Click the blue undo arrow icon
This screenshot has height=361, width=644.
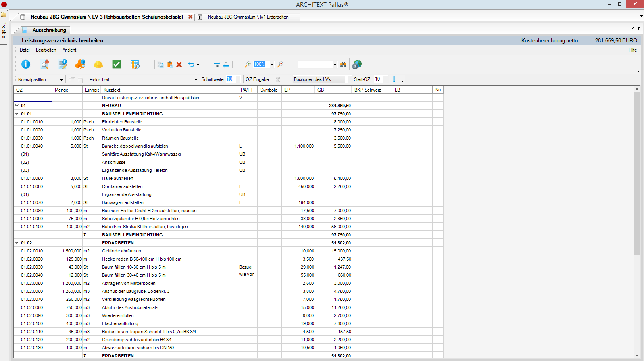pos(192,65)
